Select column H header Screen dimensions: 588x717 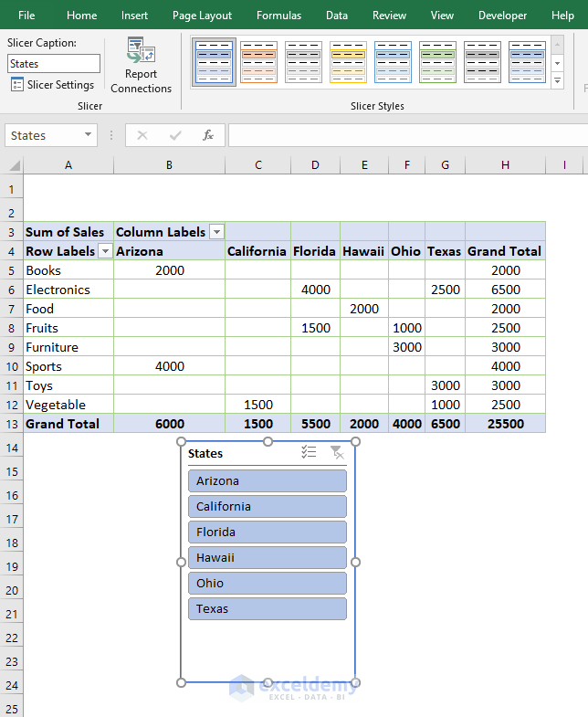coord(505,165)
